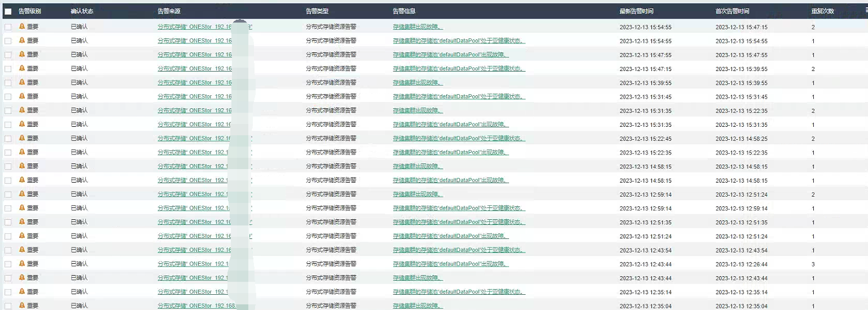Viewport: 868px width, 310px height.
Task: Click the bell icon of the 亚健康状态 alarm at 15:54:55
Action: tap(22, 41)
